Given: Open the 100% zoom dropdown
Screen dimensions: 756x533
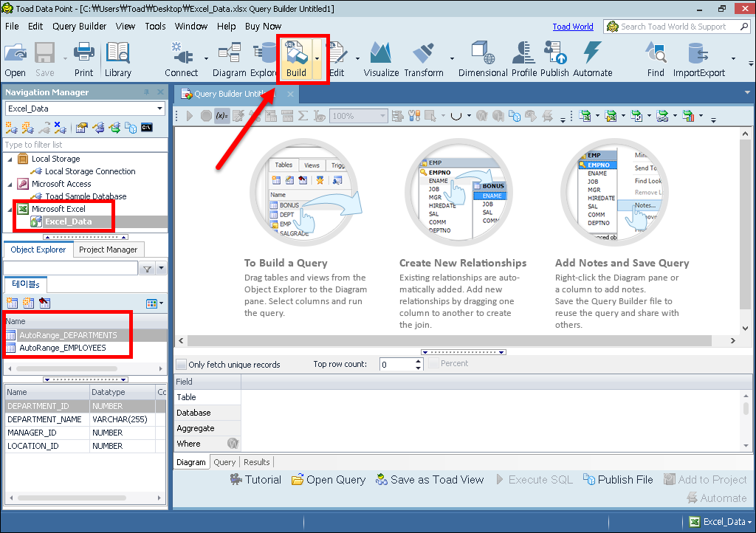Looking at the screenshot, I should [383, 116].
